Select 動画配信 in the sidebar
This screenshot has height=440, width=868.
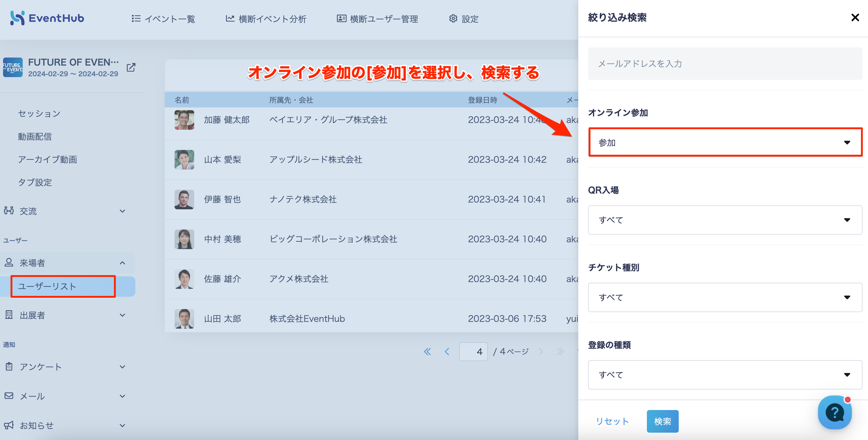[x=35, y=136]
